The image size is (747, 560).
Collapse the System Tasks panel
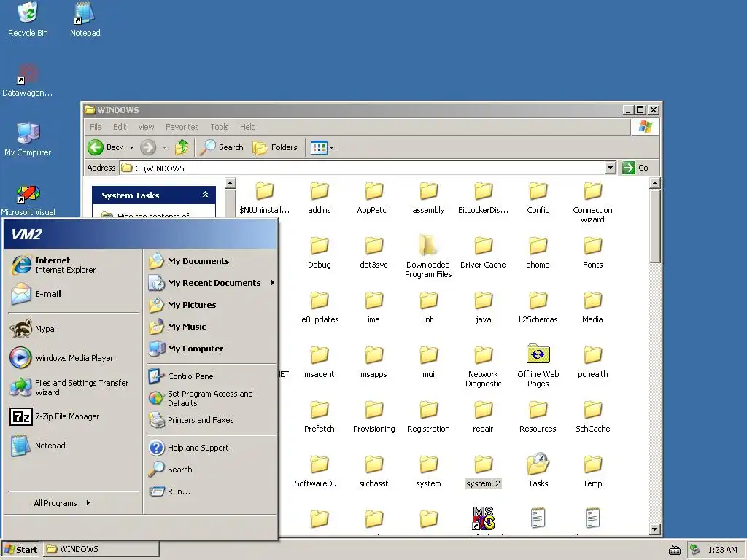pos(205,195)
